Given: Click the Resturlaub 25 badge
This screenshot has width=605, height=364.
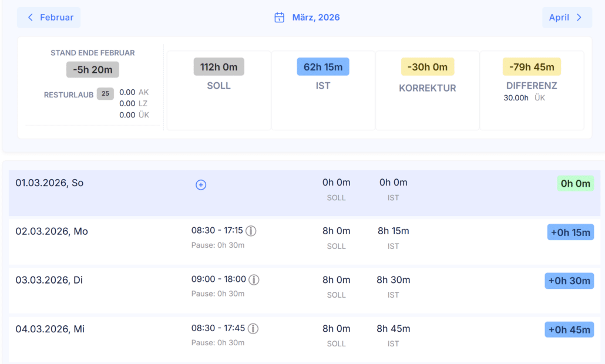Looking at the screenshot, I should [x=105, y=94].
